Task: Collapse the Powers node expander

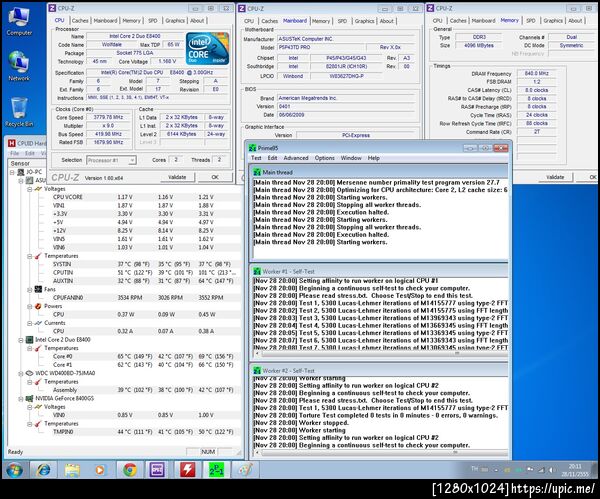Action: pyautogui.click(x=29, y=306)
